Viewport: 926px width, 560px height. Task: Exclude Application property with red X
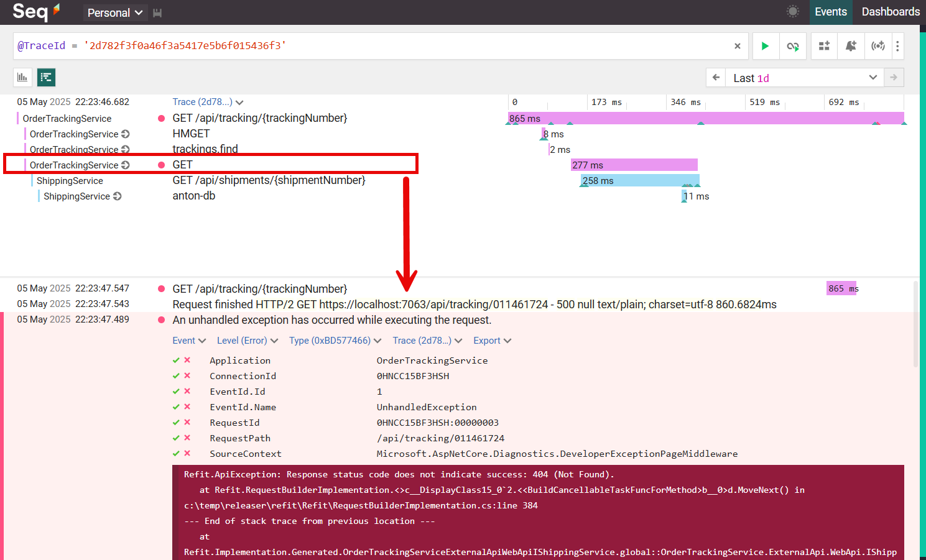point(187,360)
